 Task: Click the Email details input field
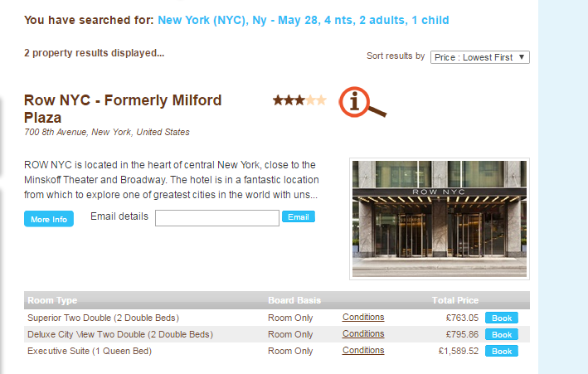coord(217,218)
